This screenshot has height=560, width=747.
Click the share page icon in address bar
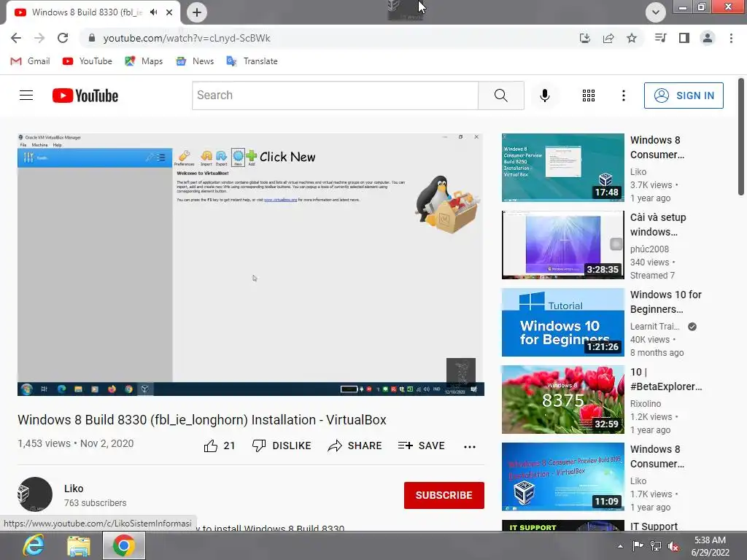pyautogui.click(x=608, y=38)
